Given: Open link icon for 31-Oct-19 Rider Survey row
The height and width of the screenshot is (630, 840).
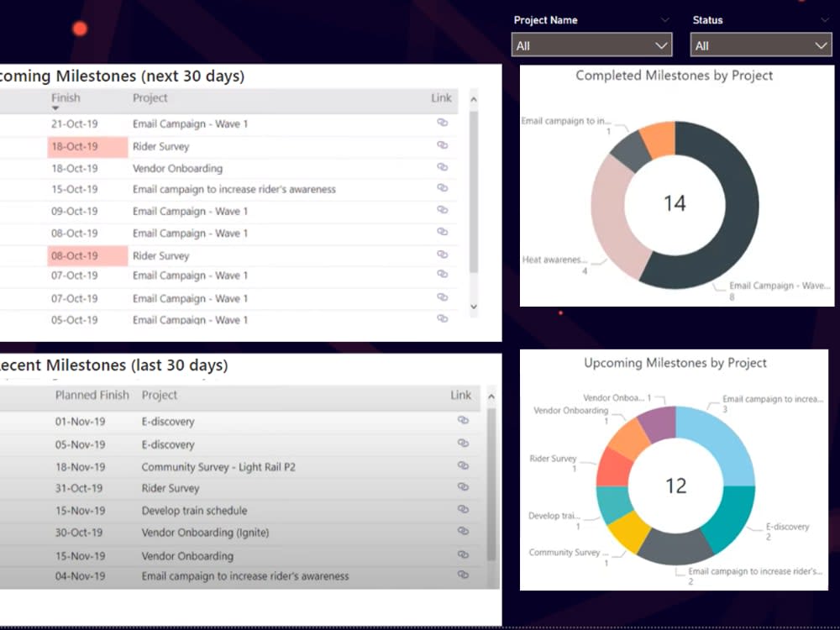Looking at the screenshot, I should click(x=464, y=487).
